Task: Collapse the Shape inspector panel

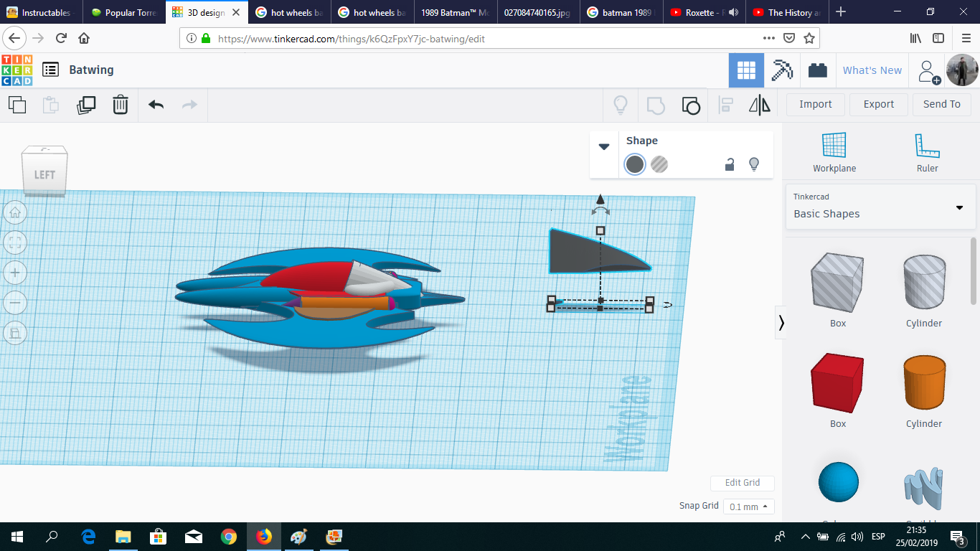Action: [604, 146]
